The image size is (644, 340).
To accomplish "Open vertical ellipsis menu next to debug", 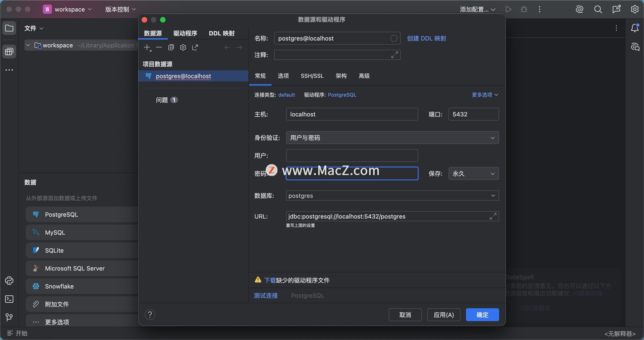I will 539,9.
